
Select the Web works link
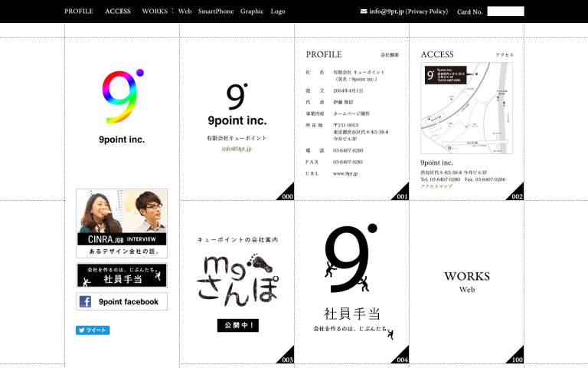click(x=185, y=11)
